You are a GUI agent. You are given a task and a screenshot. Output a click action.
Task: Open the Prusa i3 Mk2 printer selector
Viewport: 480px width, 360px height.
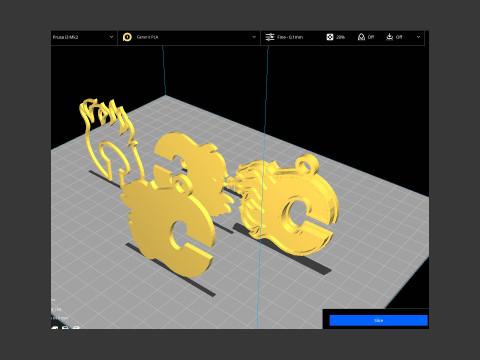83,37
